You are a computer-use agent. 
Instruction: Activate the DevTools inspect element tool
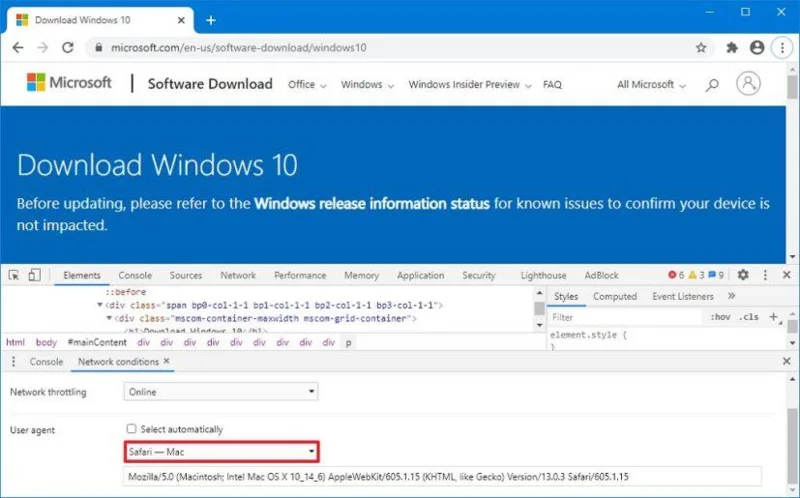coord(14,275)
